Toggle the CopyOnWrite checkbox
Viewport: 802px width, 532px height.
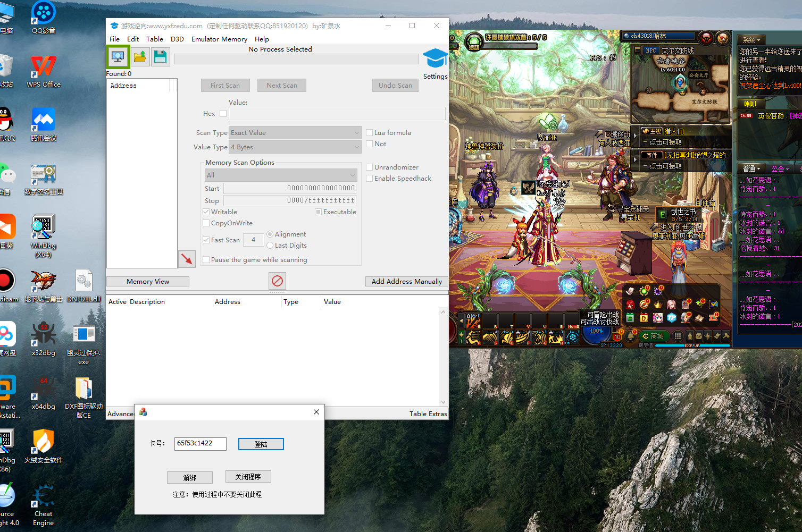point(206,223)
